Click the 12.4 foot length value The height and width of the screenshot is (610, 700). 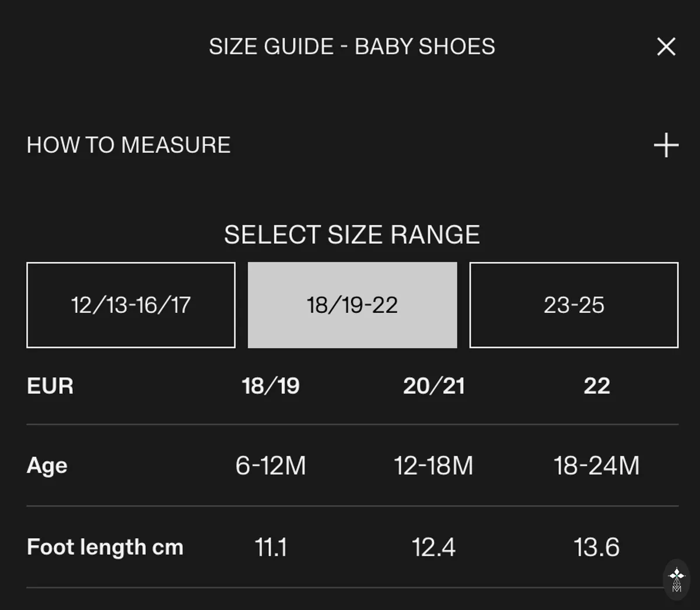pyautogui.click(x=433, y=548)
